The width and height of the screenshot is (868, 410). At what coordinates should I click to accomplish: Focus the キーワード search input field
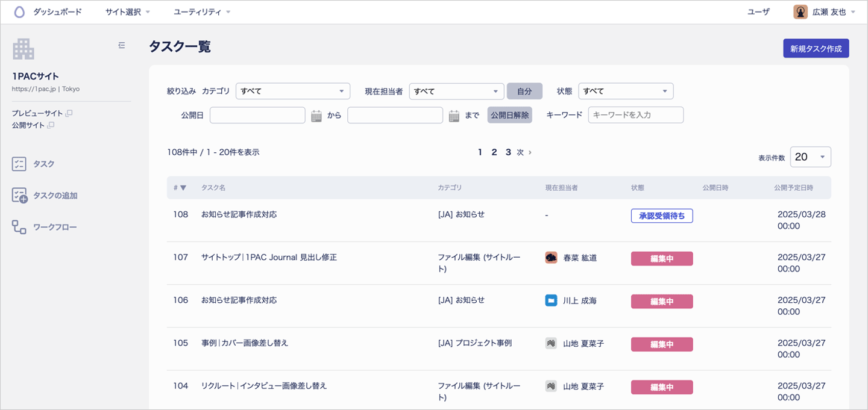(635, 115)
